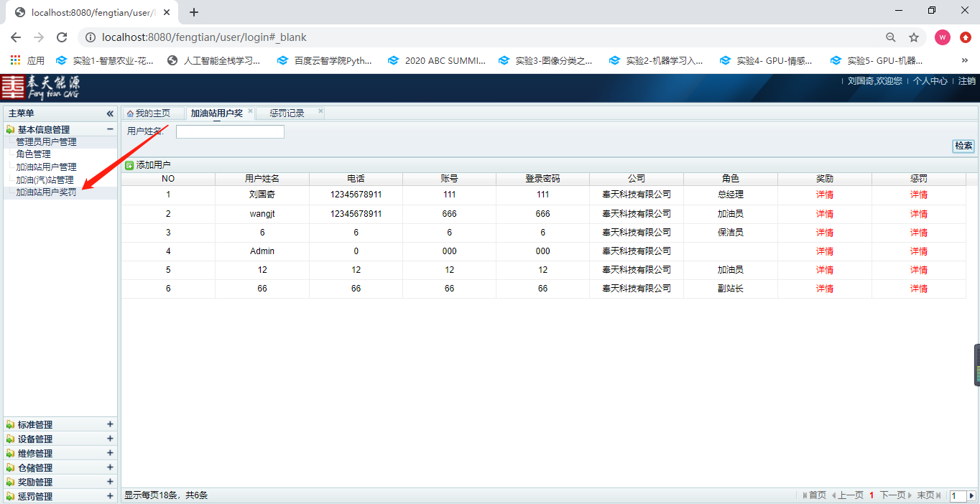Click the page jump go arrow button
The height and width of the screenshot is (504, 980).
pyautogui.click(x=971, y=495)
